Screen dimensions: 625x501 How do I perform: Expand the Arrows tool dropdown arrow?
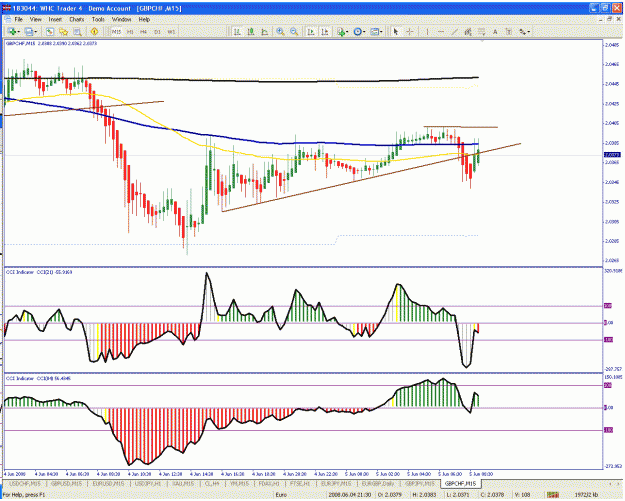point(529,31)
